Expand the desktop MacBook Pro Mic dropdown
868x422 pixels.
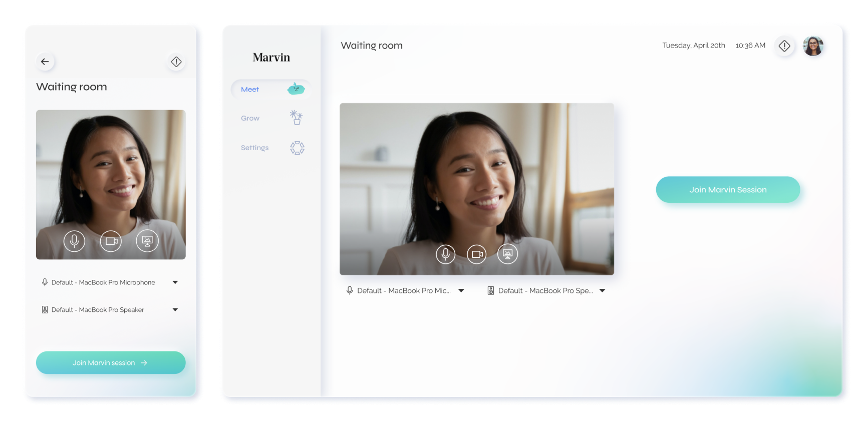click(x=461, y=291)
